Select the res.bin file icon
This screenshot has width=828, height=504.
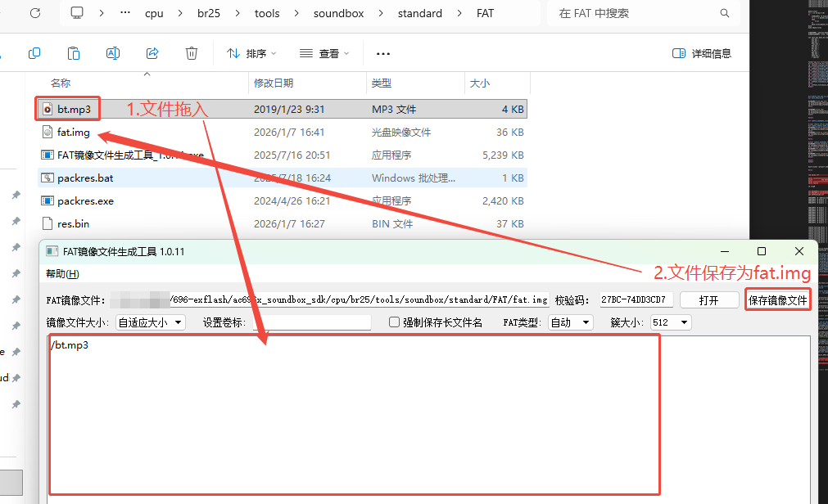(48, 223)
